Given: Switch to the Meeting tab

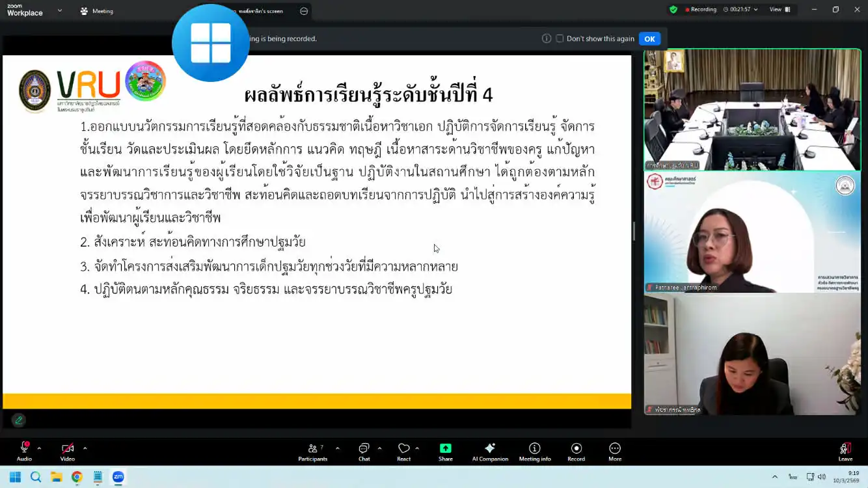Looking at the screenshot, I should pos(96,11).
